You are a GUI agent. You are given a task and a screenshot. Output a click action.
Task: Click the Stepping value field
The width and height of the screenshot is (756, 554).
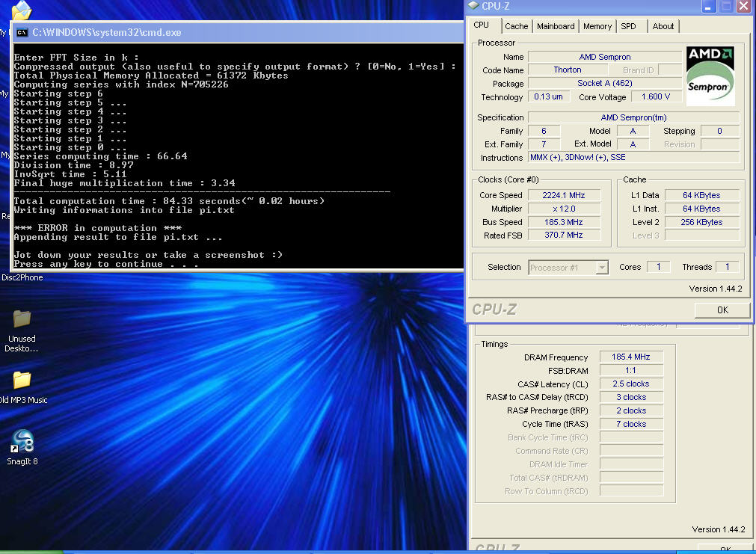[719, 131]
